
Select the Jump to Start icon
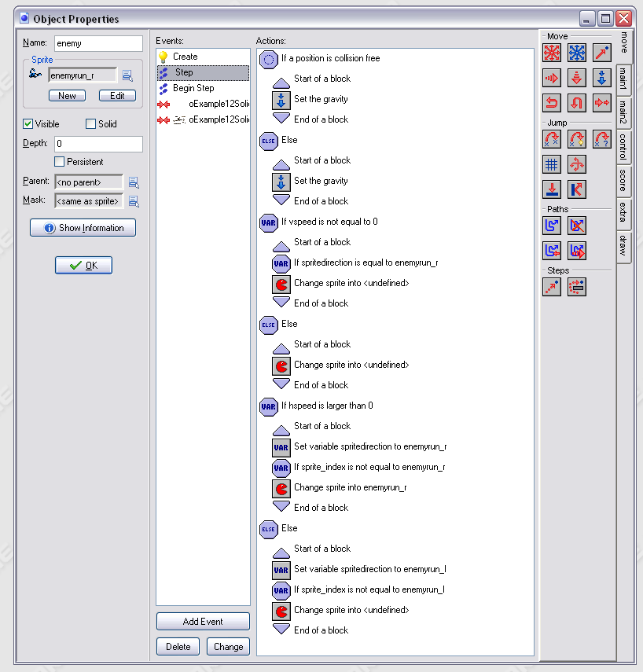577,139
